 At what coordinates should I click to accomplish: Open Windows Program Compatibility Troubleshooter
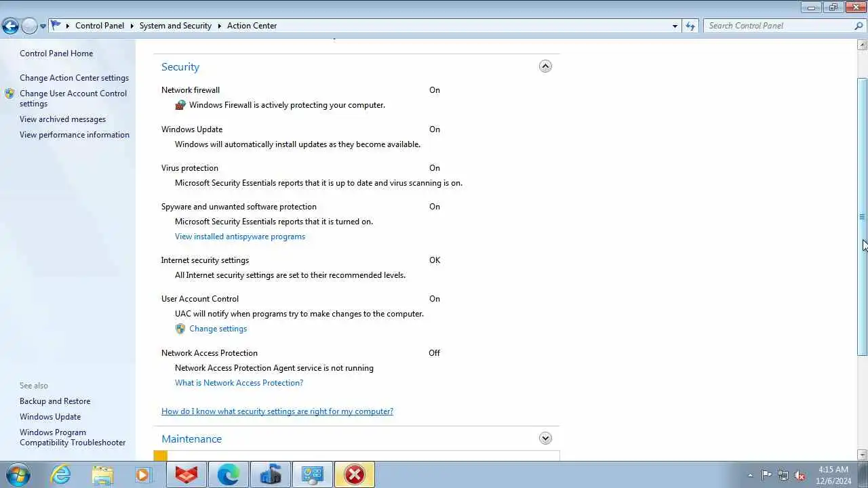73,437
